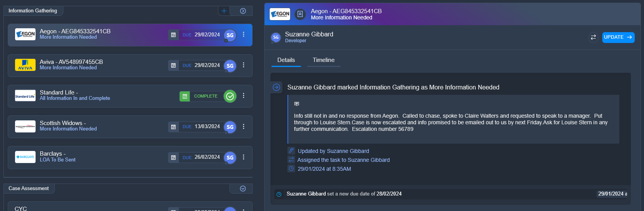Switch to the Details tab

click(x=286, y=60)
